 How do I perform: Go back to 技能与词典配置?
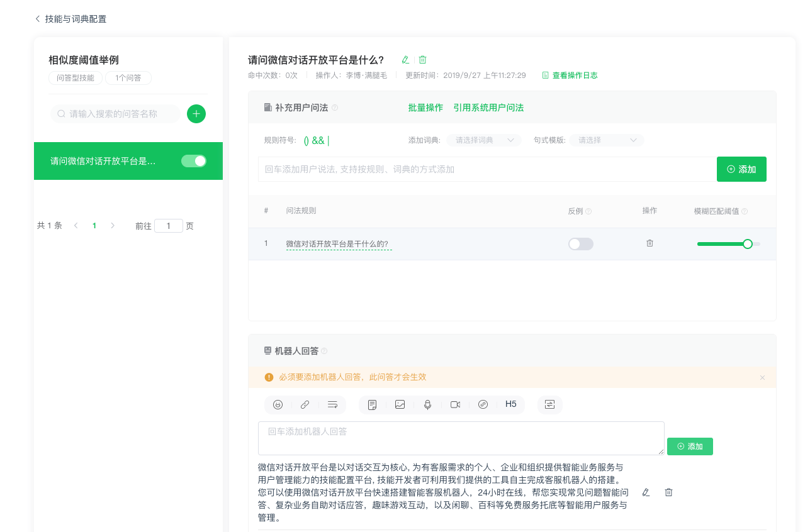70,19
